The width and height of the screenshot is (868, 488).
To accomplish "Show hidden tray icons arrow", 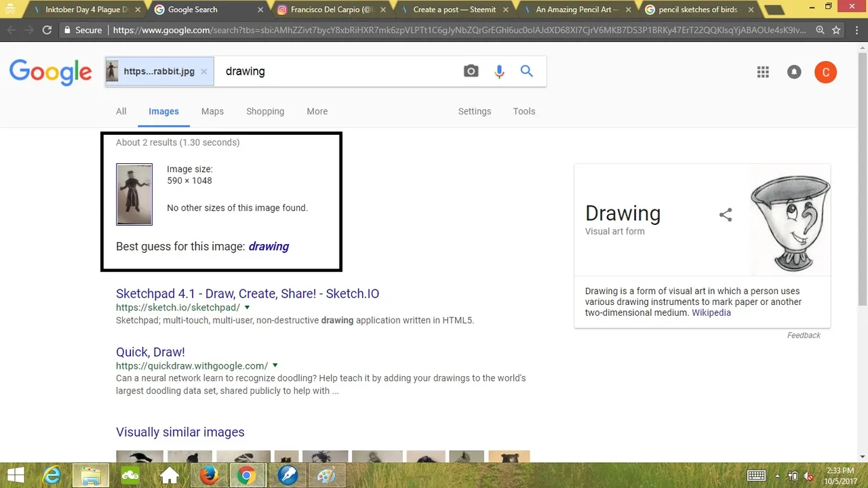I will click(776, 476).
